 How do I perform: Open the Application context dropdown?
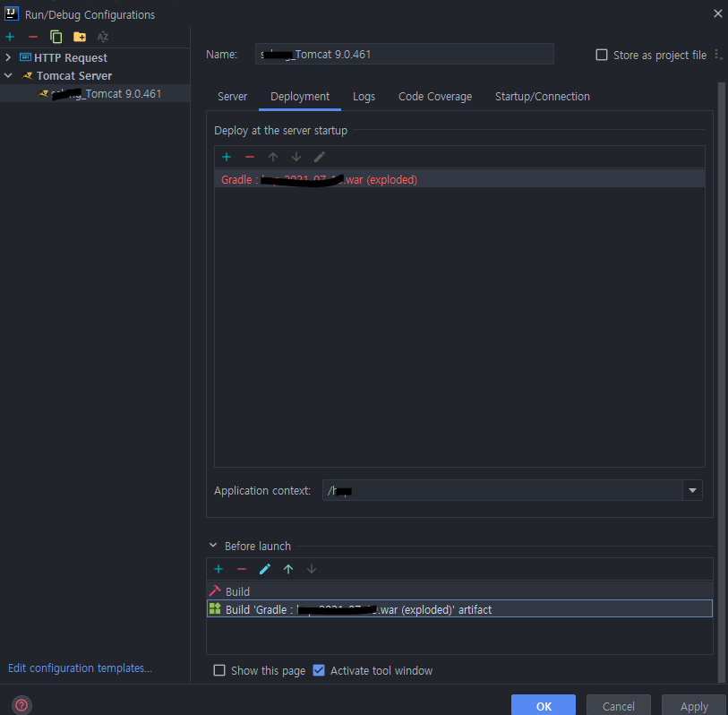tap(693, 490)
